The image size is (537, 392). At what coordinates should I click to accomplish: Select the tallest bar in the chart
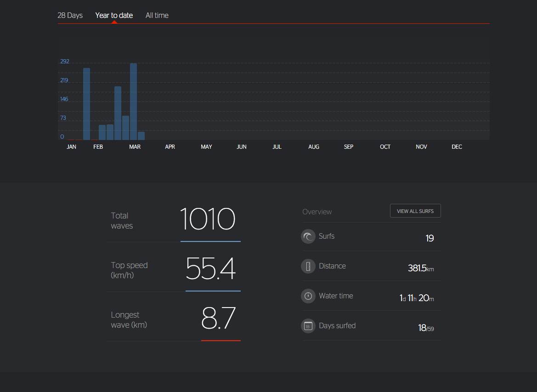coord(133,101)
